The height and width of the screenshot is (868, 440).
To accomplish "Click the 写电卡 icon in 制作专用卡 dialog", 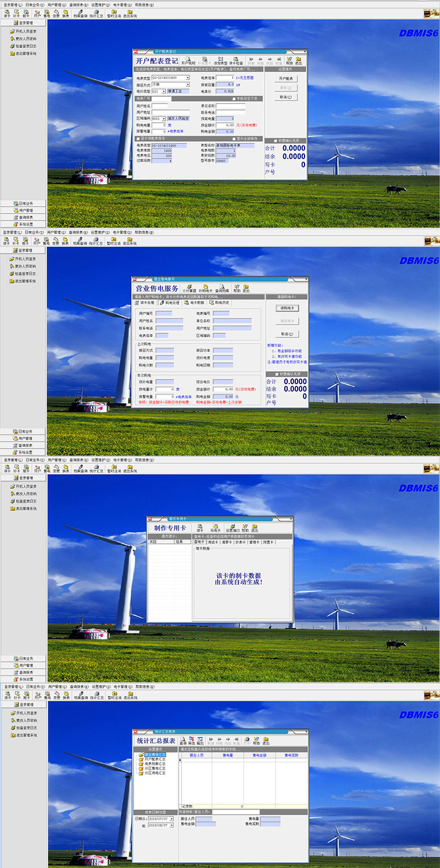I will 215,527.
